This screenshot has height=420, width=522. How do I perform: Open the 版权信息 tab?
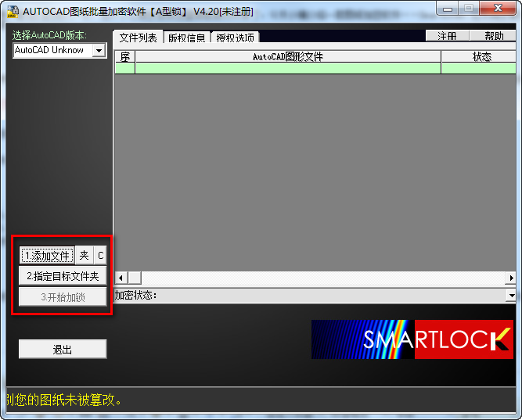click(x=187, y=38)
